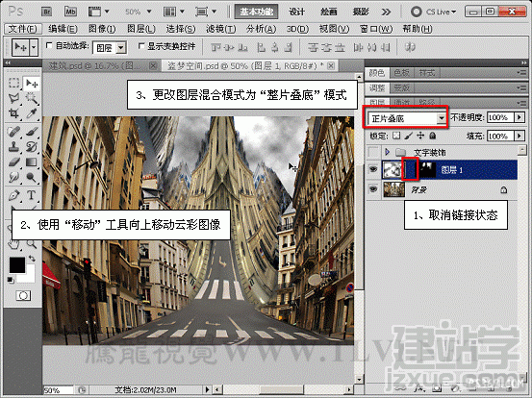Click the align horizontal centers icon
Image resolution: width=532 pixels, height=398 pixels.
pos(275,47)
